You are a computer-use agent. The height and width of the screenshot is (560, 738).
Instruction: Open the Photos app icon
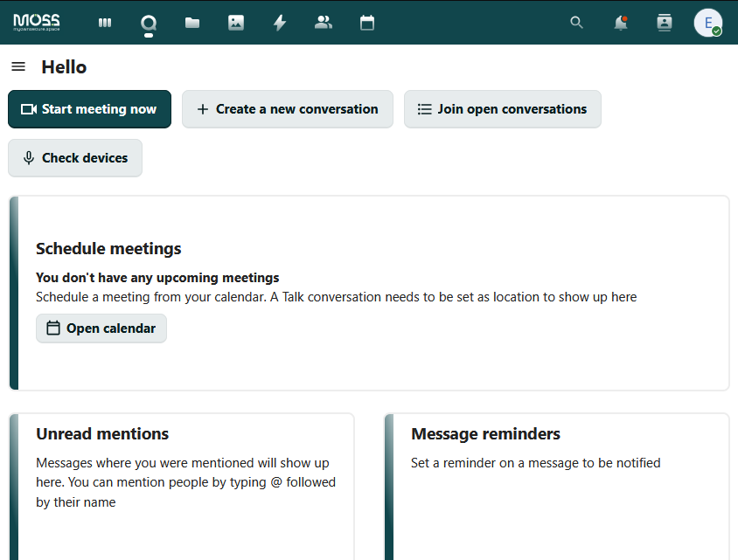click(236, 23)
